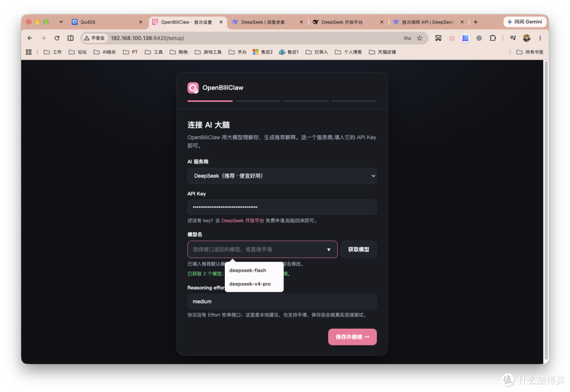Close the 首次调用 API tab
Viewport: 570px width, 392px height.
pyautogui.click(x=462, y=22)
